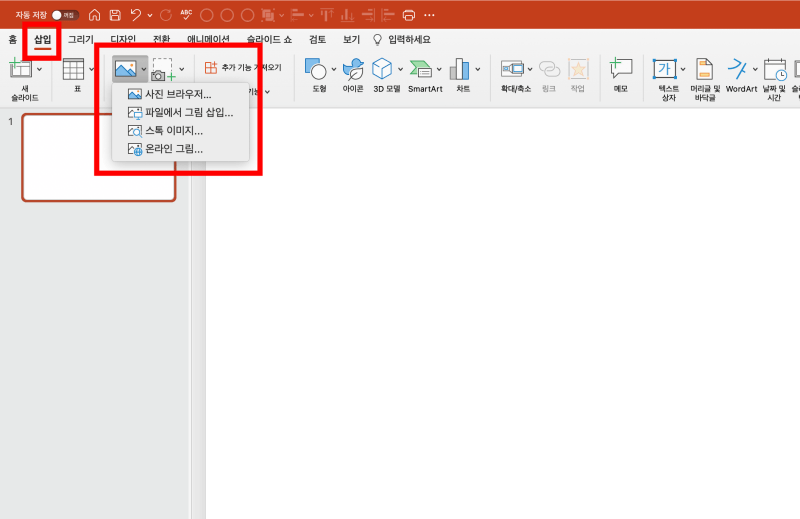Insert a table with the 표 icon
Screen dimensions: 800x519
click(x=73, y=69)
